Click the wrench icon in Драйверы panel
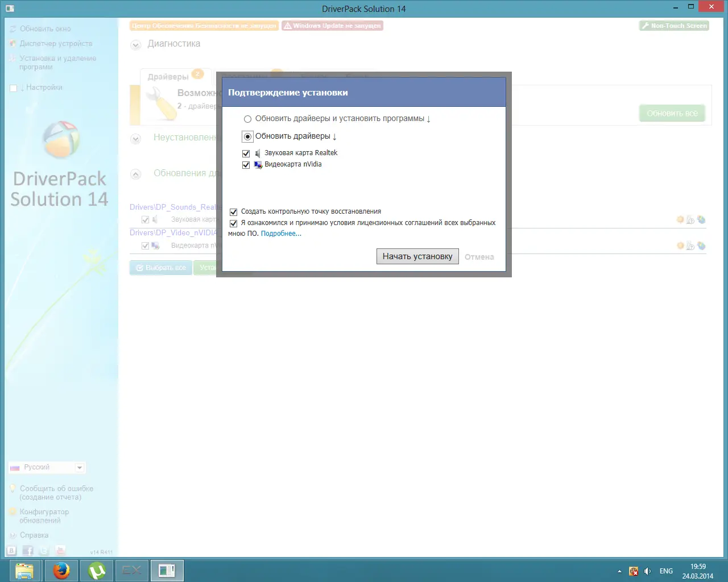The height and width of the screenshot is (582, 728). pos(162,105)
